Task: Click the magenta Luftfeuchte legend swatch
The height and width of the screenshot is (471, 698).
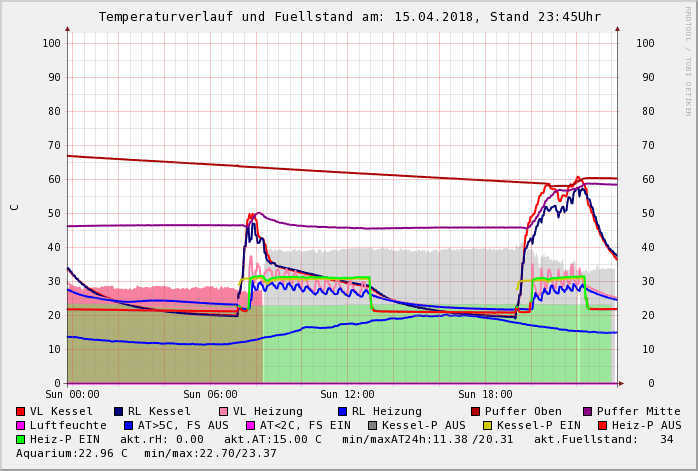Action: tap(20, 425)
